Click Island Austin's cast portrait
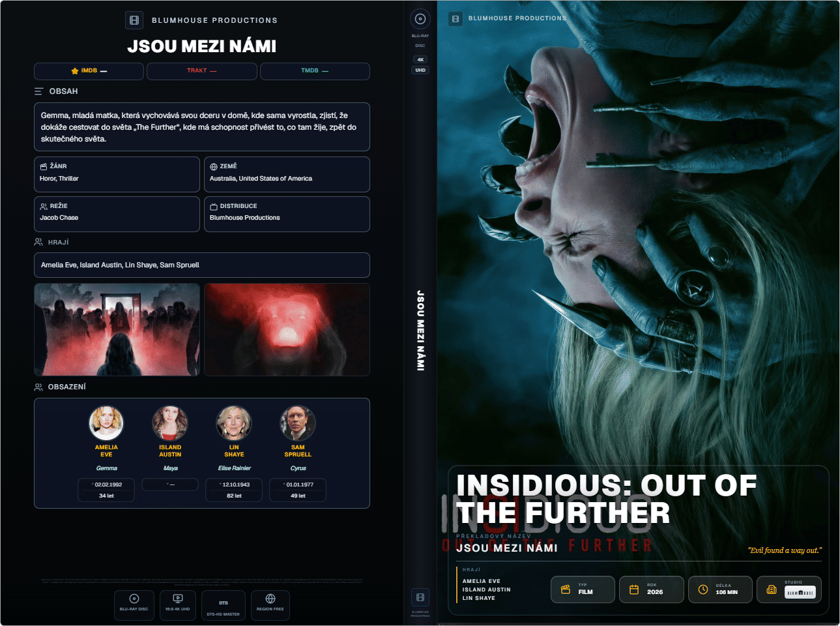This screenshot has height=626, width=840. [170, 423]
